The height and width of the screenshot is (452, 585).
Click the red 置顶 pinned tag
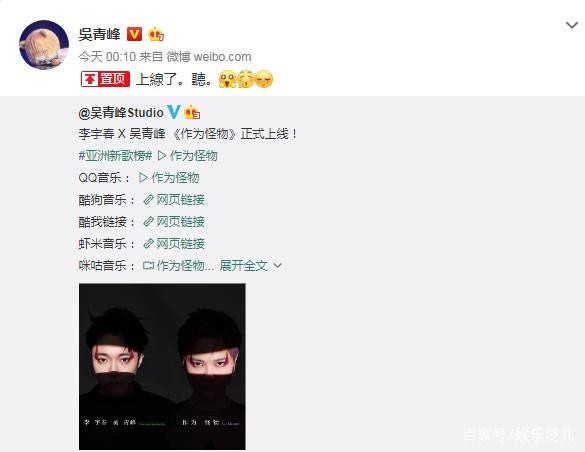[x=106, y=79]
